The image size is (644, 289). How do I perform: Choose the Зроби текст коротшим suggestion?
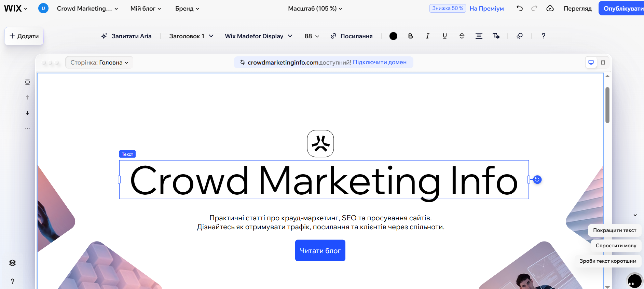click(608, 261)
